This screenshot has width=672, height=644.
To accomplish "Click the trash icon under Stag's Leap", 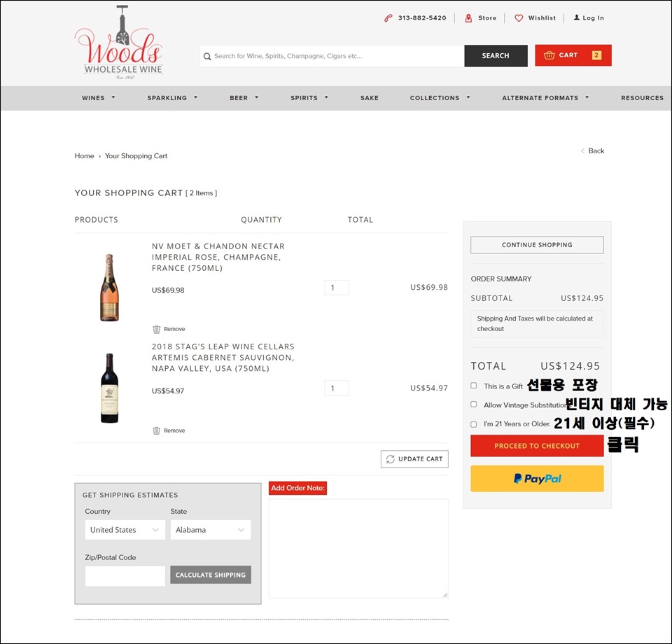I will point(156,430).
